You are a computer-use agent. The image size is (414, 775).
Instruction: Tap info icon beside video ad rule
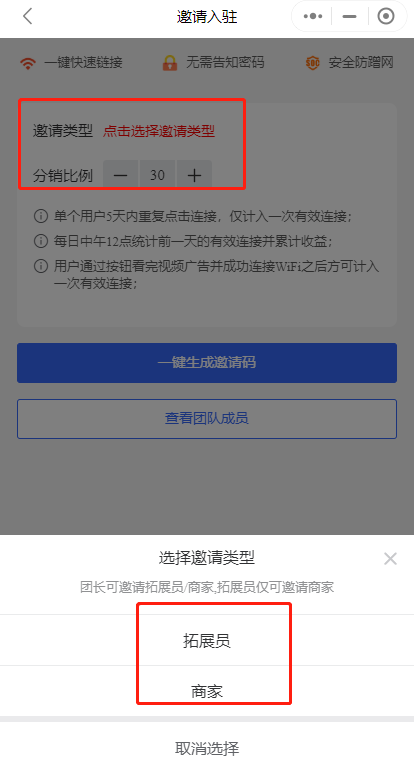pyautogui.click(x=41, y=266)
